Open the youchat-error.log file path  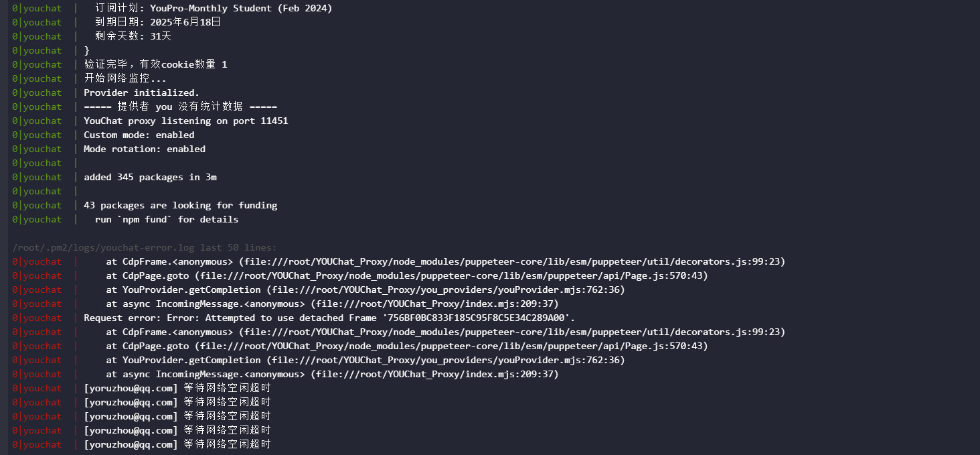112,247
